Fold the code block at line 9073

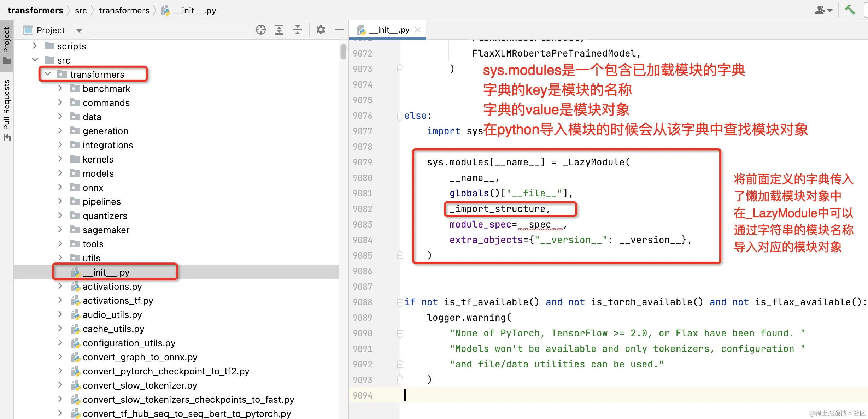[x=400, y=69]
